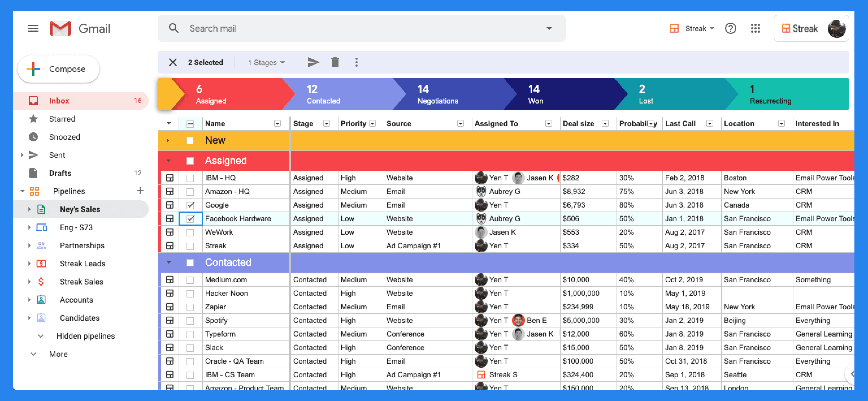The height and width of the screenshot is (401, 868).
Task: Select the Negotiations stage tab
Action: [455, 94]
